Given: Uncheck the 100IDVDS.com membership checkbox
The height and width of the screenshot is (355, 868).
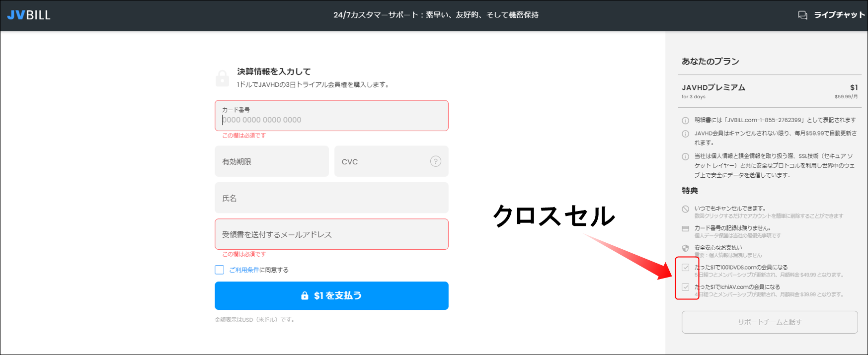Looking at the screenshot, I should [686, 268].
